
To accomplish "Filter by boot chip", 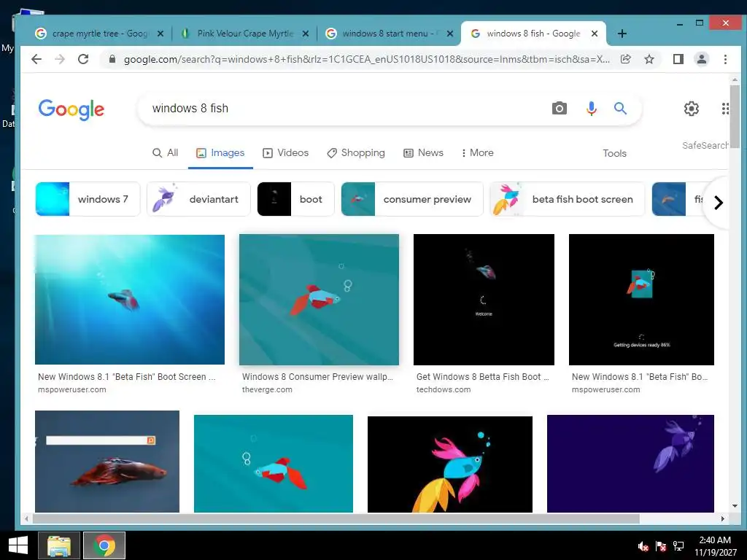I will tap(296, 199).
